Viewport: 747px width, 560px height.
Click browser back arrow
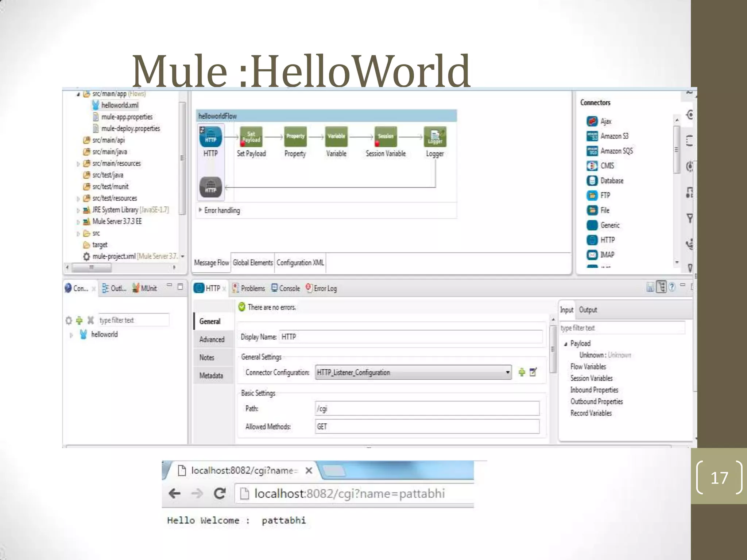175,494
